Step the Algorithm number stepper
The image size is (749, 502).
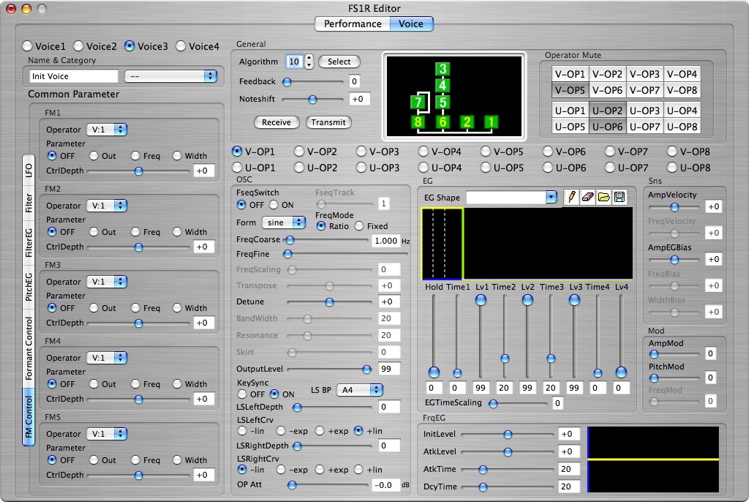coord(309,62)
